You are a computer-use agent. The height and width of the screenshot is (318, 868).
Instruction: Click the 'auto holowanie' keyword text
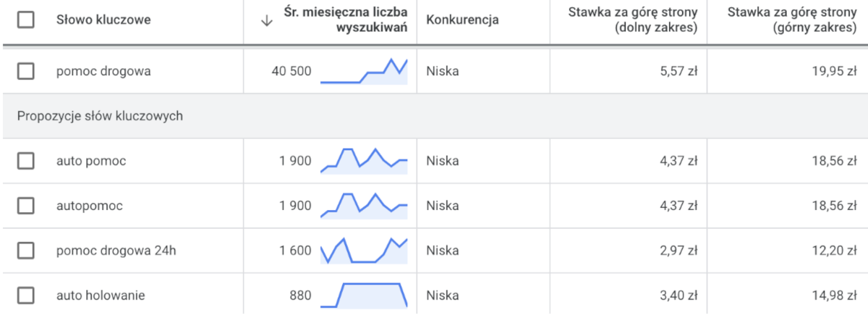[x=101, y=296]
